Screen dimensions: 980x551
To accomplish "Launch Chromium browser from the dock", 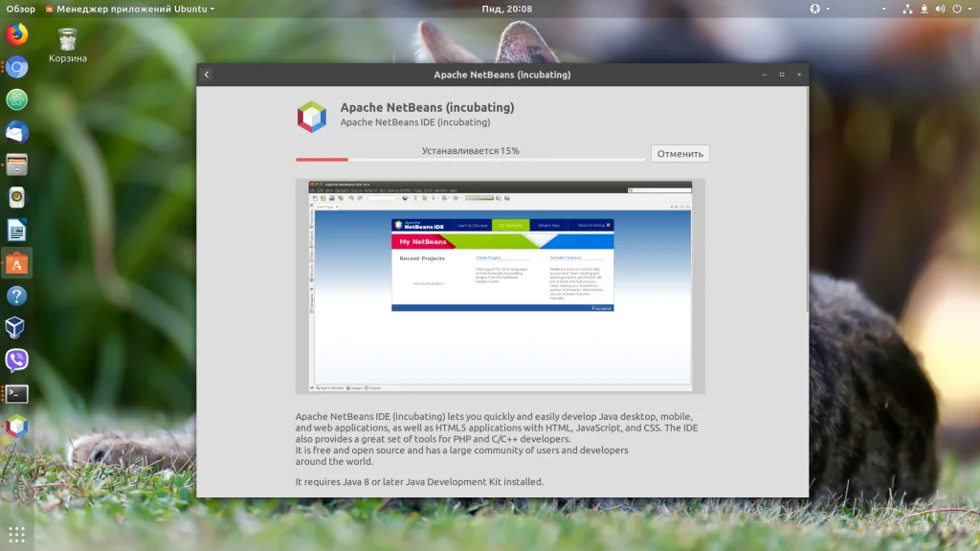I will (17, 67).
